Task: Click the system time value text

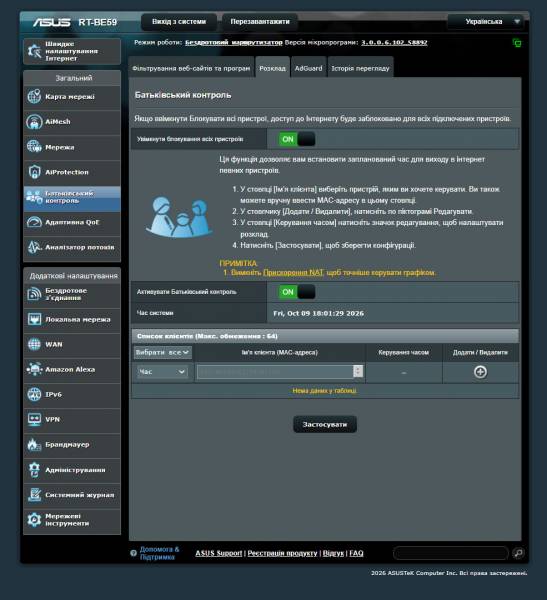Action: (318, 313)
